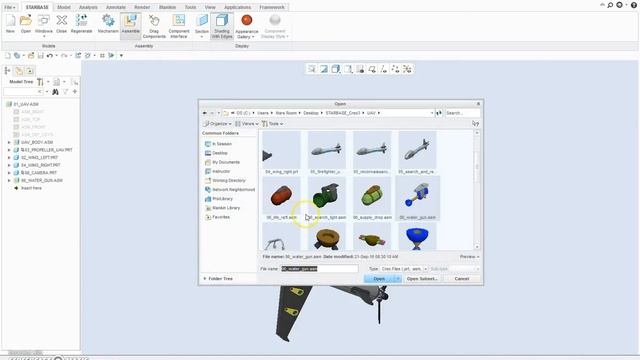Toggle point display in graphics toolbar
Viewport: 640px width, 360px height.
coord(395,69)
